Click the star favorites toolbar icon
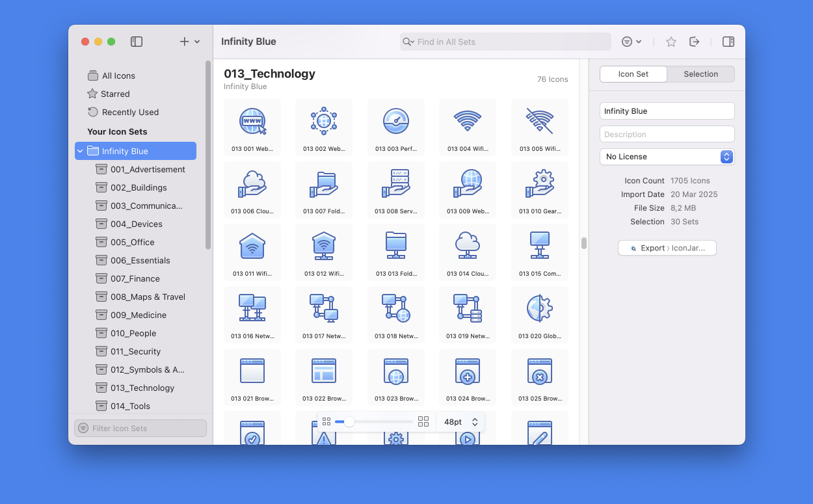The height and width of the screenshot is (504, 813). [x=671, y=42]
